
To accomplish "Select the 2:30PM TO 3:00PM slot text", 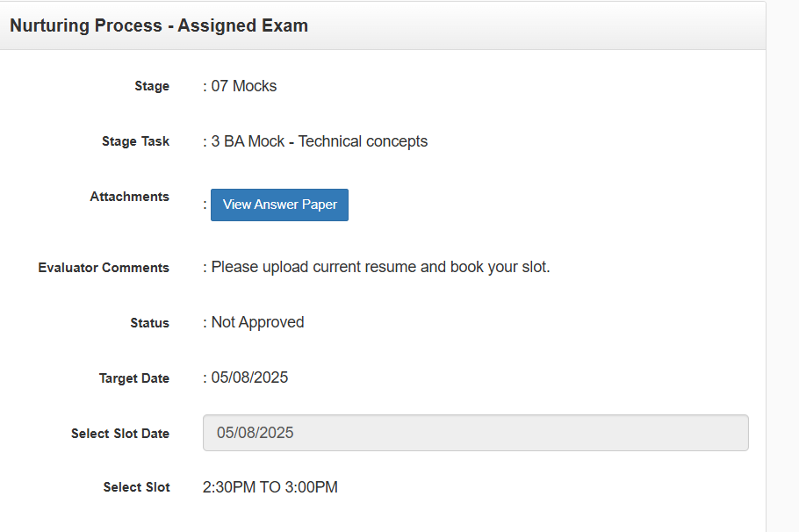I will click(x=270, y=487).
